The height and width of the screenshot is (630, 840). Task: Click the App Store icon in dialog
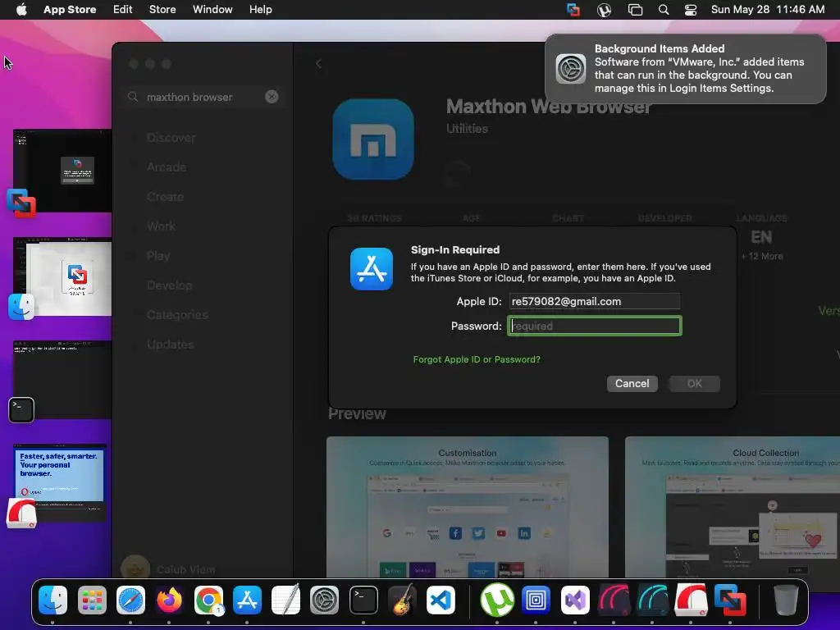(372, 269)
